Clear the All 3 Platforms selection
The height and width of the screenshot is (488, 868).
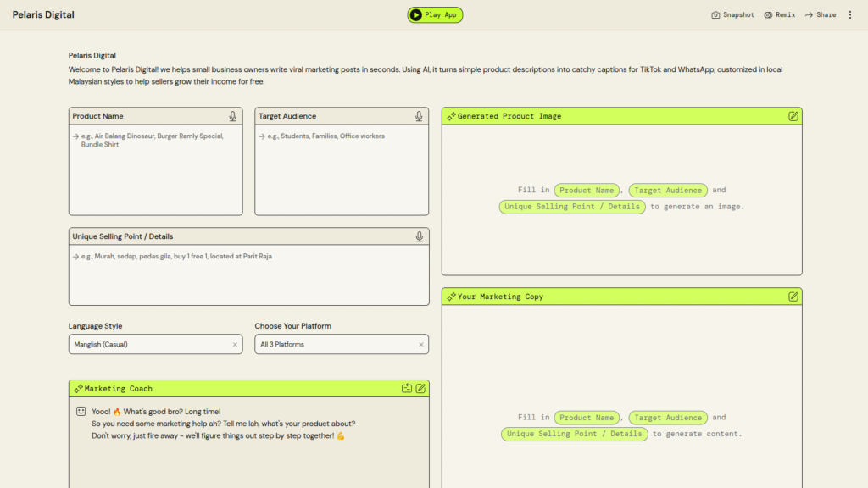(420, 345)
